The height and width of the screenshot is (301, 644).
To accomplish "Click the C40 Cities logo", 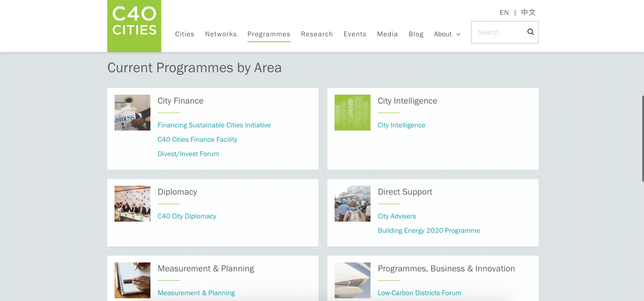I will tap(134, 26).
